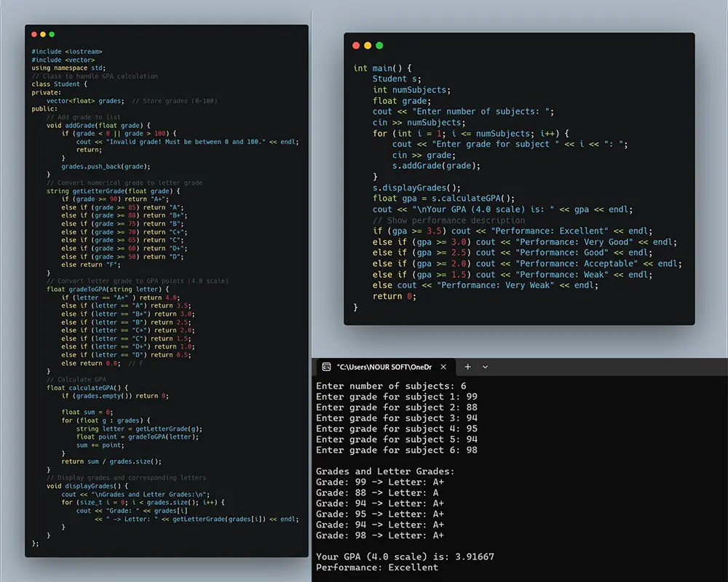Click the 'Performance: Excellent' code line in main
Image resolution: width=728 pixels, height=582 pixels.
(513, 231)
